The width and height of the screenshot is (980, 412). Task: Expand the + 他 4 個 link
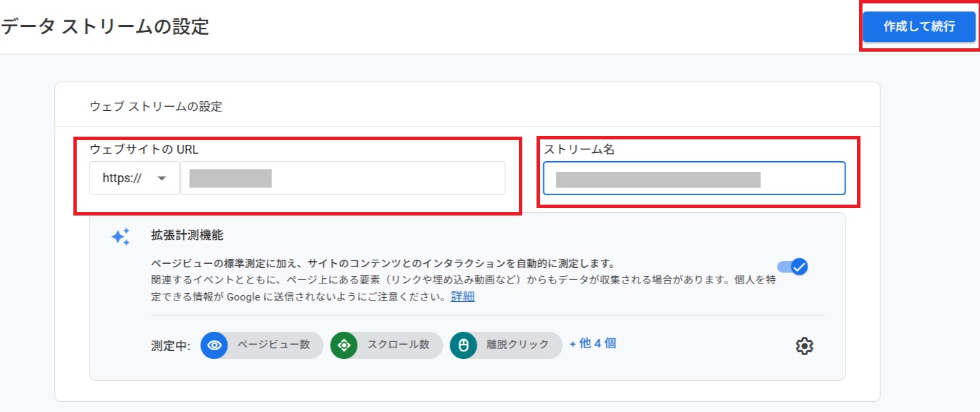(x=592, y=344)
